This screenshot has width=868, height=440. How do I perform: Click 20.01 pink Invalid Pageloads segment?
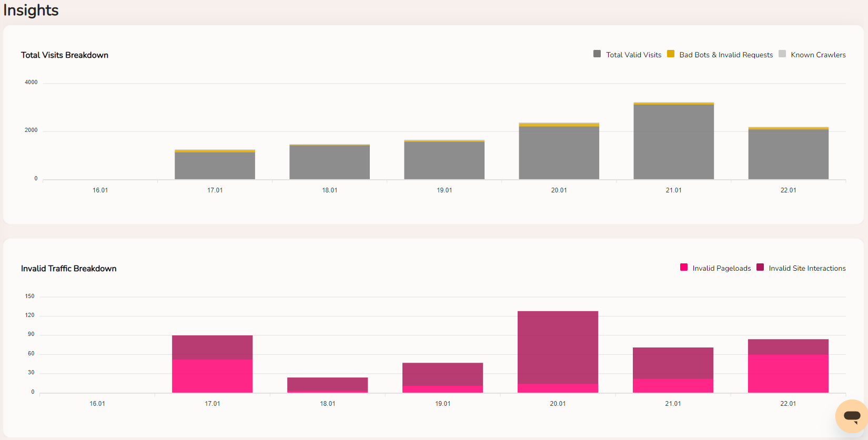(x=558, y=388)
